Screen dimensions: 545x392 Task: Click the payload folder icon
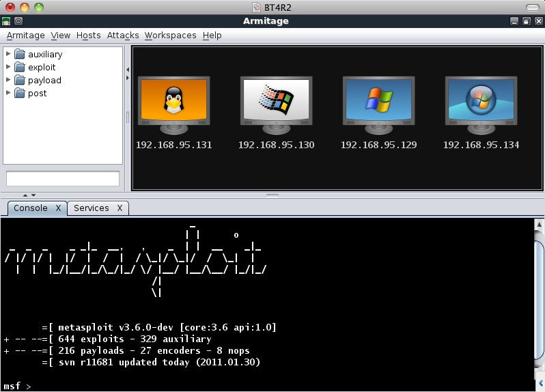20,80
